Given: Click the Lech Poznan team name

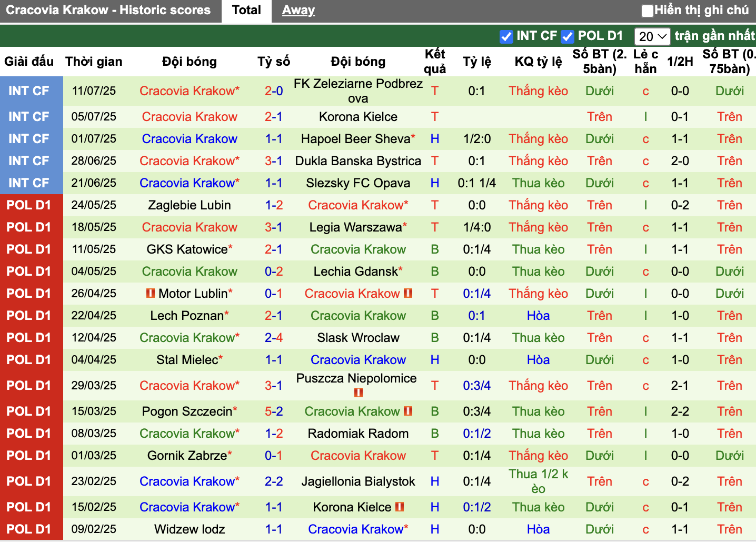Looking at the screenshot, I should [187, 316].
